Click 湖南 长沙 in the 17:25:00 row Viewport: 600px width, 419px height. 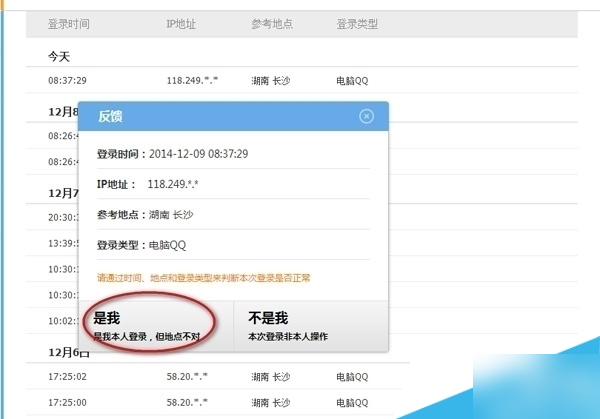271,403
